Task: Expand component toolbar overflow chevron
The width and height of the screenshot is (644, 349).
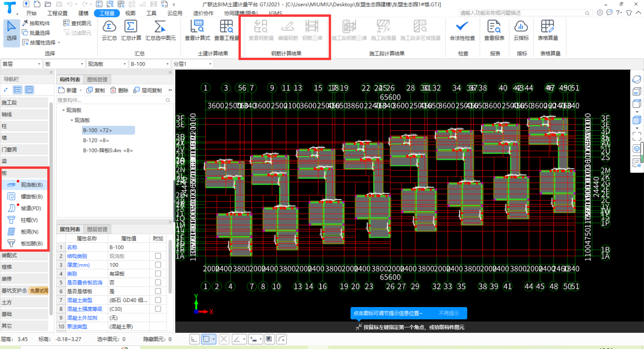Action: click(x=170, y=90)
